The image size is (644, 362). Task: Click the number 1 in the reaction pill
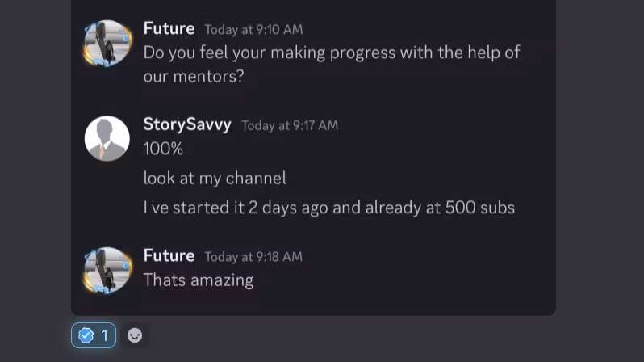(x=104, y=335)
